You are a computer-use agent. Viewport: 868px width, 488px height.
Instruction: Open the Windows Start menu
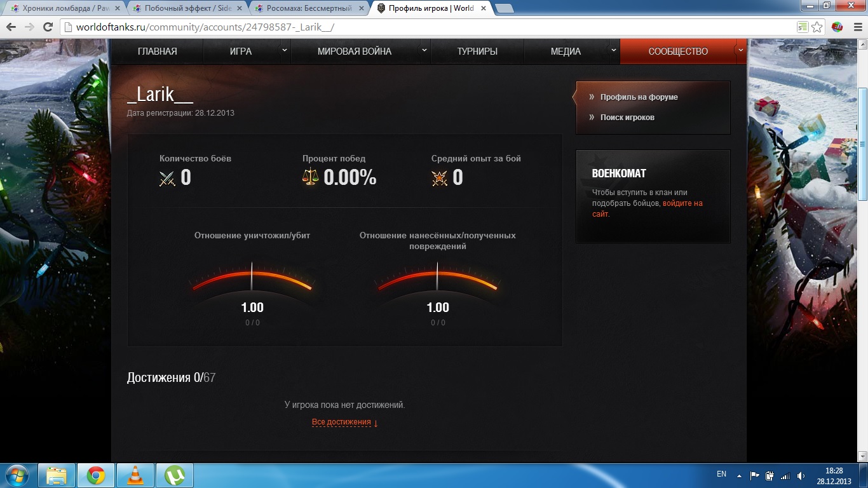tap(17, 475)
